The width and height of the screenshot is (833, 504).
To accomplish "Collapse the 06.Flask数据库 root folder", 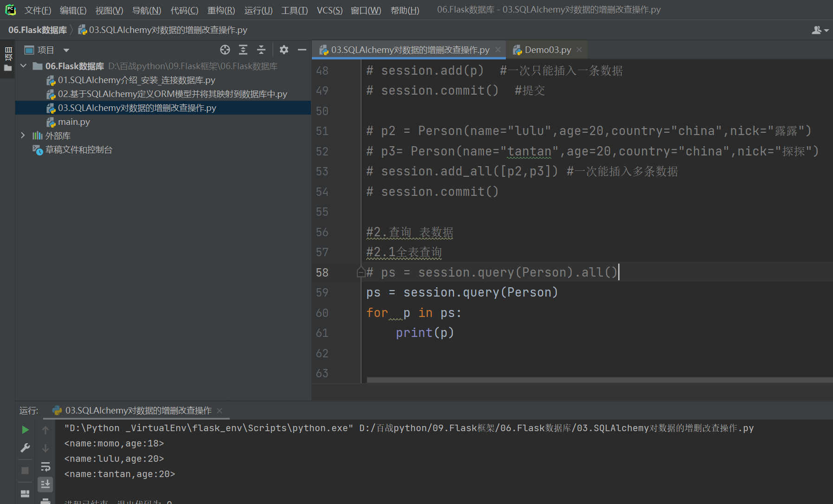I will tap(23, 66).
